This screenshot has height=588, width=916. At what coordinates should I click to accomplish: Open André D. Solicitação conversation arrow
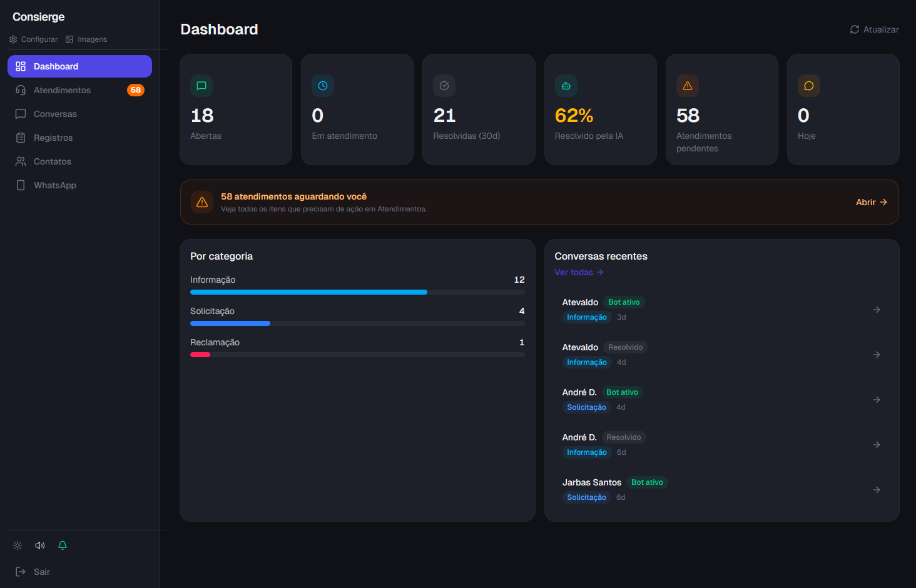click(x=877, y=400)
